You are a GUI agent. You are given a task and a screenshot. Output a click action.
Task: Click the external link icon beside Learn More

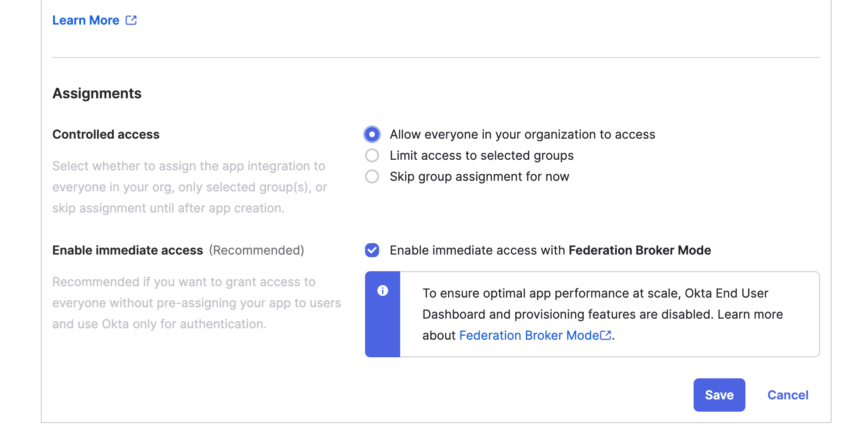[131, 20]
